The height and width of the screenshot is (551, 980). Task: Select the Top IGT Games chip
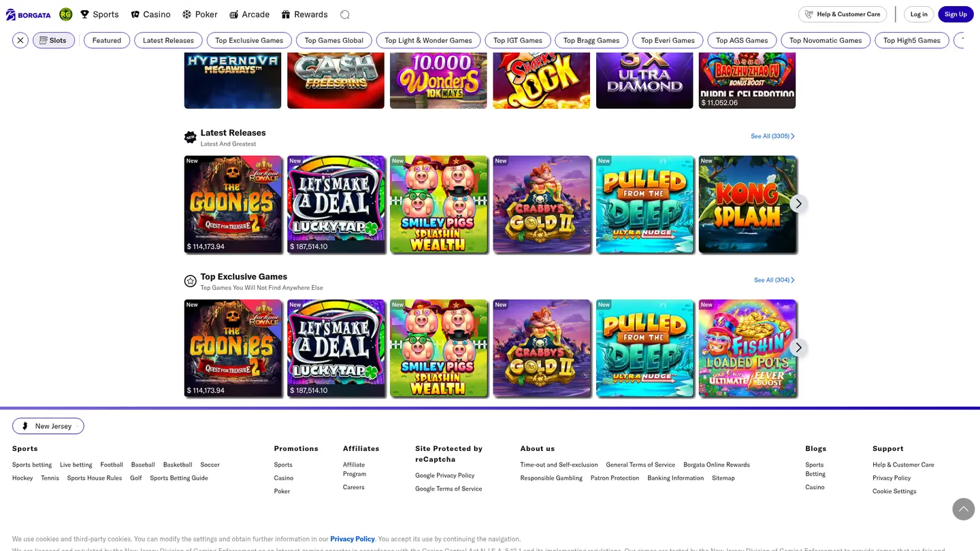518,40
